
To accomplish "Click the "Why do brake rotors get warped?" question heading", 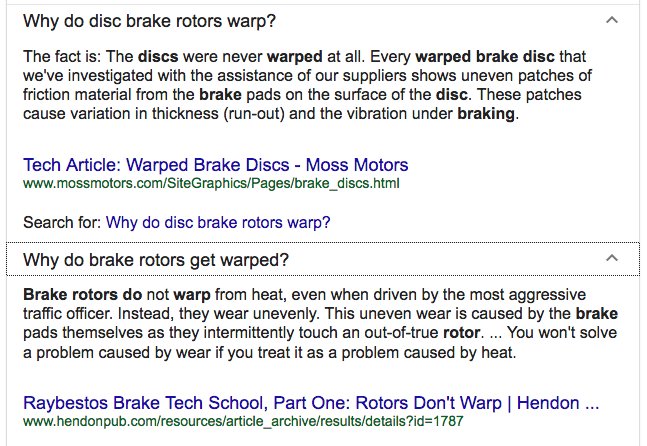I will click(156, 260).
